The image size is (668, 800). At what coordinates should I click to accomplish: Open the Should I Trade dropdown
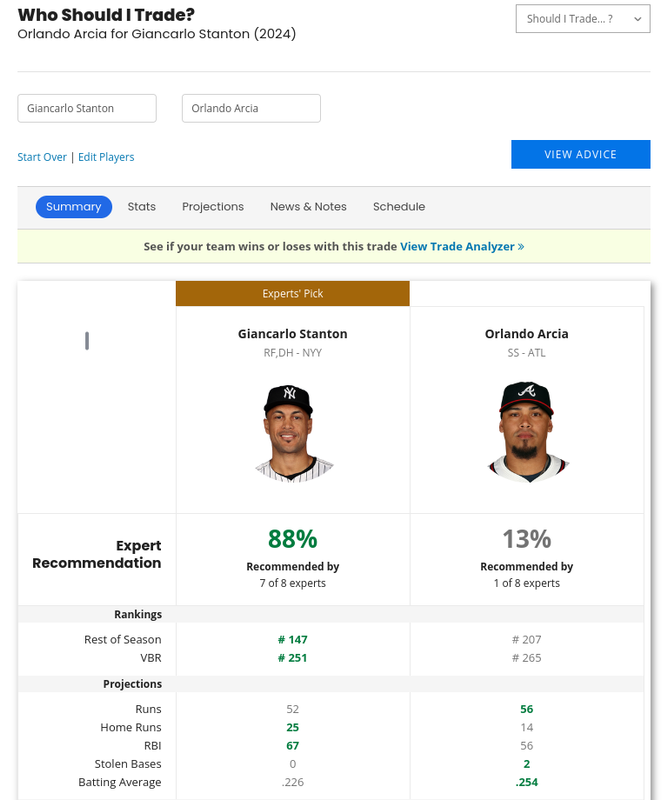point(583,19)
